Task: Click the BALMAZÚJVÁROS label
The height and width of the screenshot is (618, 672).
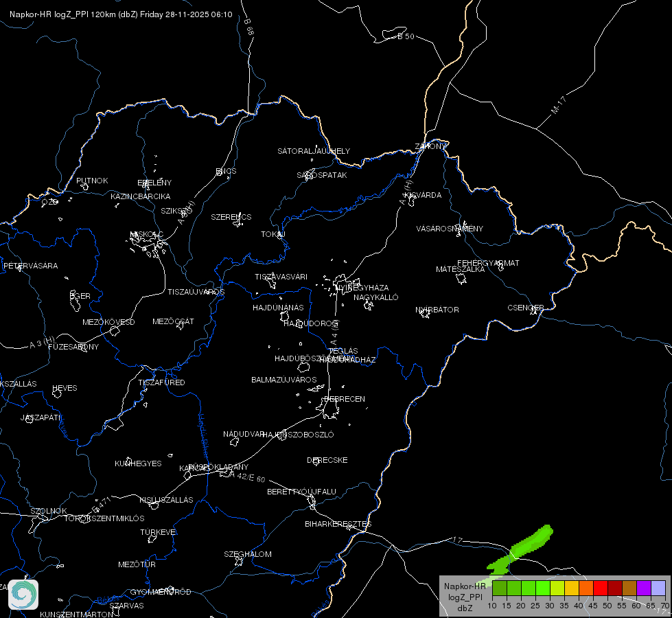Action: click(x=284, y=380)
